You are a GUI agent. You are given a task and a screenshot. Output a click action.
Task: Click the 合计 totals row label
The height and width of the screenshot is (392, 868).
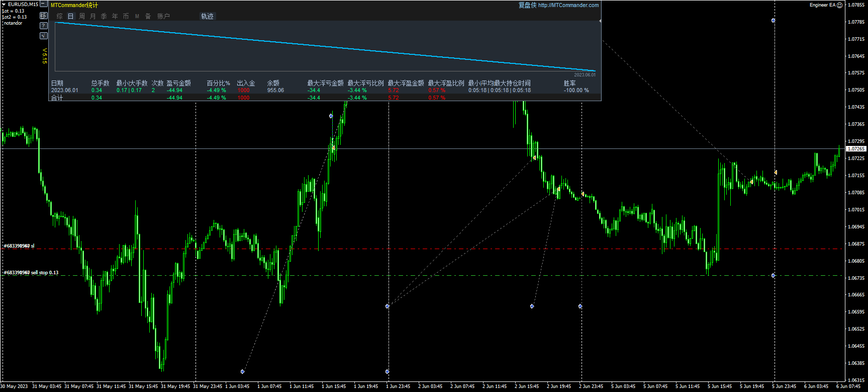57,98
